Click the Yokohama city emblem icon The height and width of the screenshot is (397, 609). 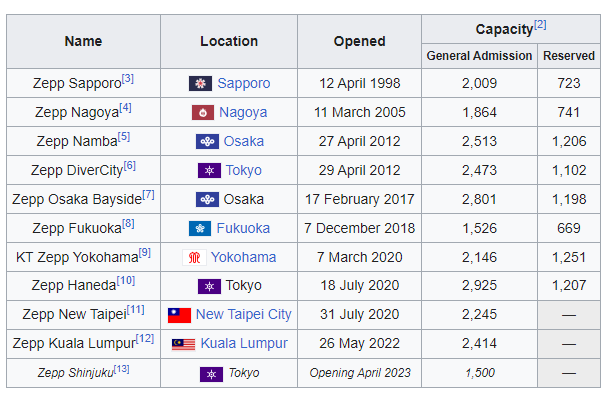click(194, 257)
